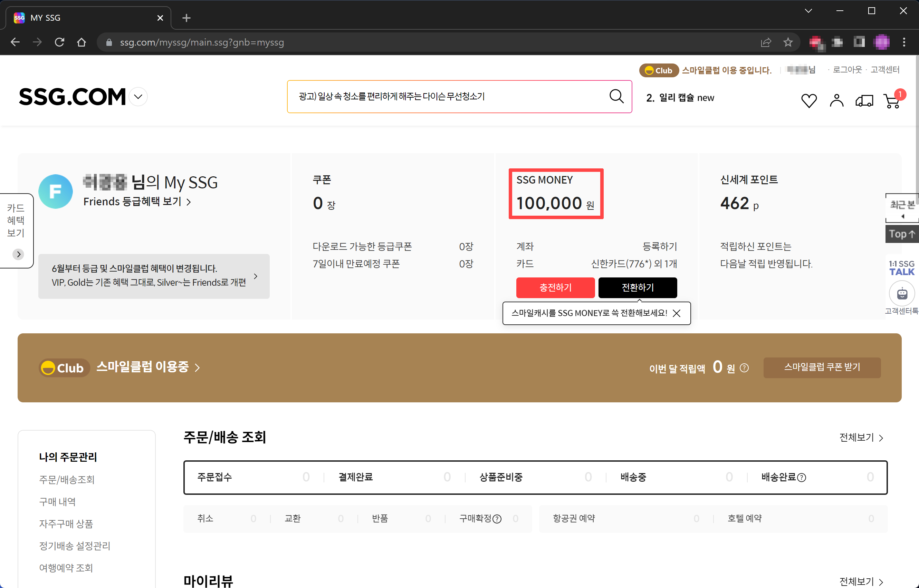Open a new browser tab

pyautogui.click(x=186, y=18)
